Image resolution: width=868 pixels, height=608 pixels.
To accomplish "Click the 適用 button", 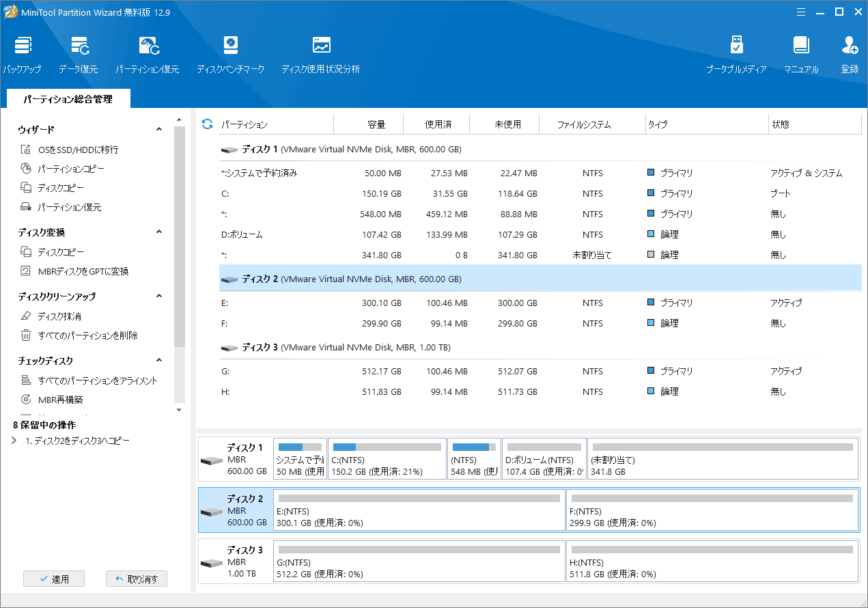I will 54,579.
